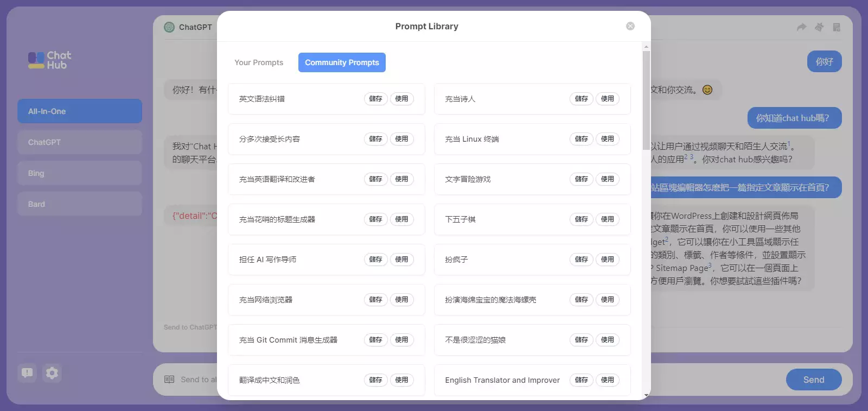Open the conversation history icon
The height and width of the screenshot is (411, 868).
[x=837, y=27]
